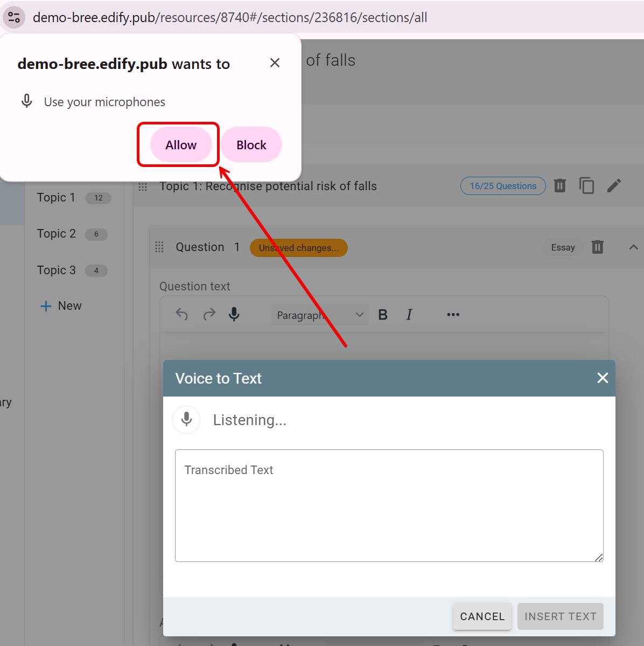Edit Topic 1 with pencil icon
This screenshot has width=644, height=646.
(x=614, y=186)
